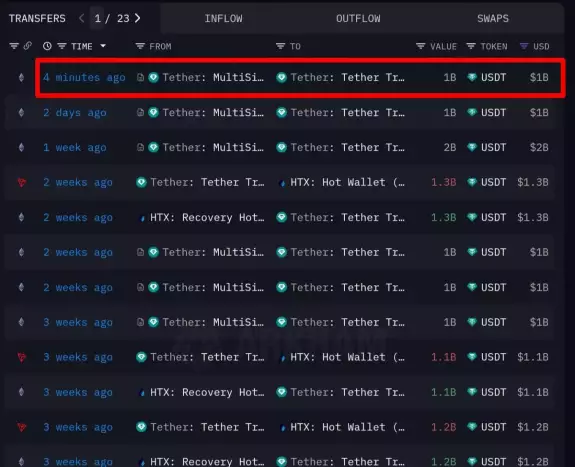Click the TRANSFERS heading
This screenshot has height=467, width=575.
37,18
